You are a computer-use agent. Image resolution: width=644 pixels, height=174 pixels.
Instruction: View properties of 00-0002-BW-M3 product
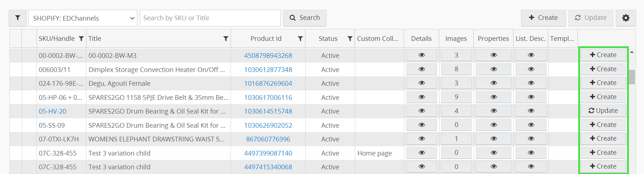(493, 55)
